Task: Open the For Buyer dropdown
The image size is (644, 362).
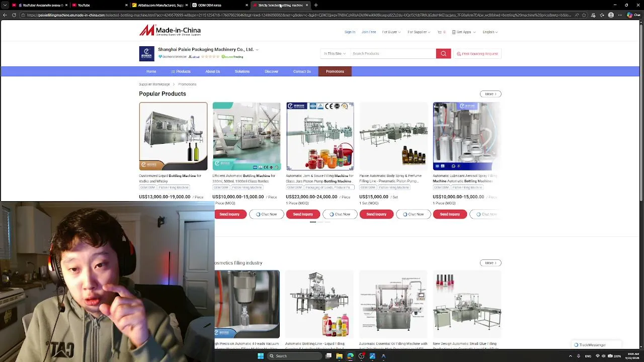Action: [391, 32]
